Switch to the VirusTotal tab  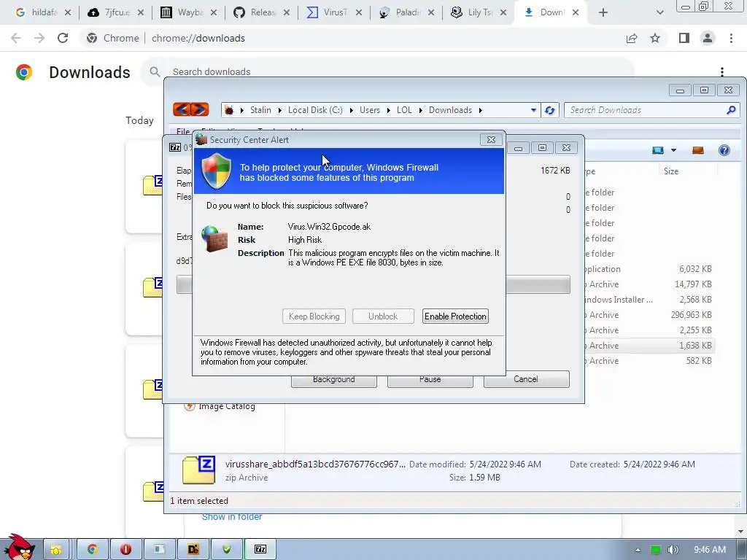point(334,12)
